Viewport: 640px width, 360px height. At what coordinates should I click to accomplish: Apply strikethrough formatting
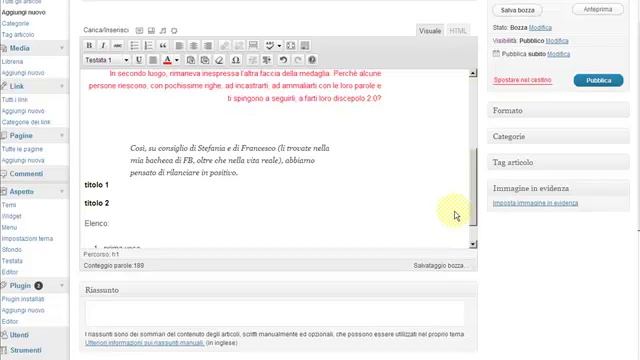(x=117, y=45)
